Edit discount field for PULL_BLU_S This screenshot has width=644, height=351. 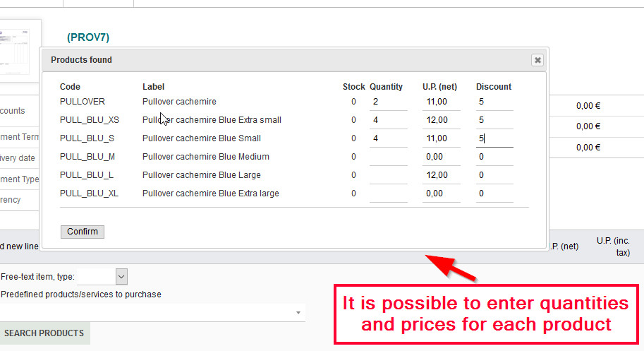[494, 138]
